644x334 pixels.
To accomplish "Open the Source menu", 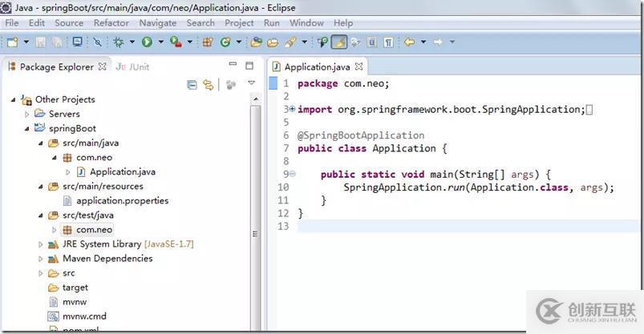I will click(69, 23).
